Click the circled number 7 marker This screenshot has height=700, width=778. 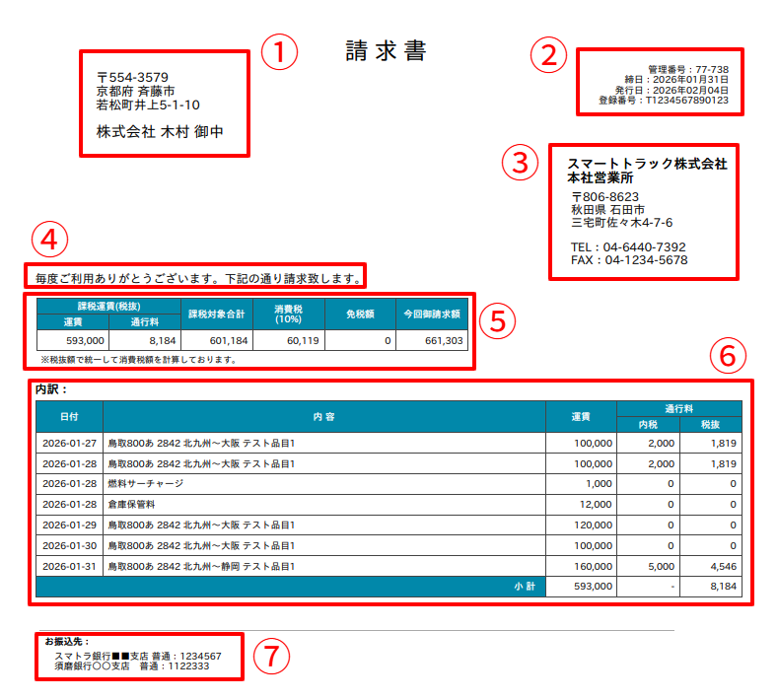(x=270, y=657)
